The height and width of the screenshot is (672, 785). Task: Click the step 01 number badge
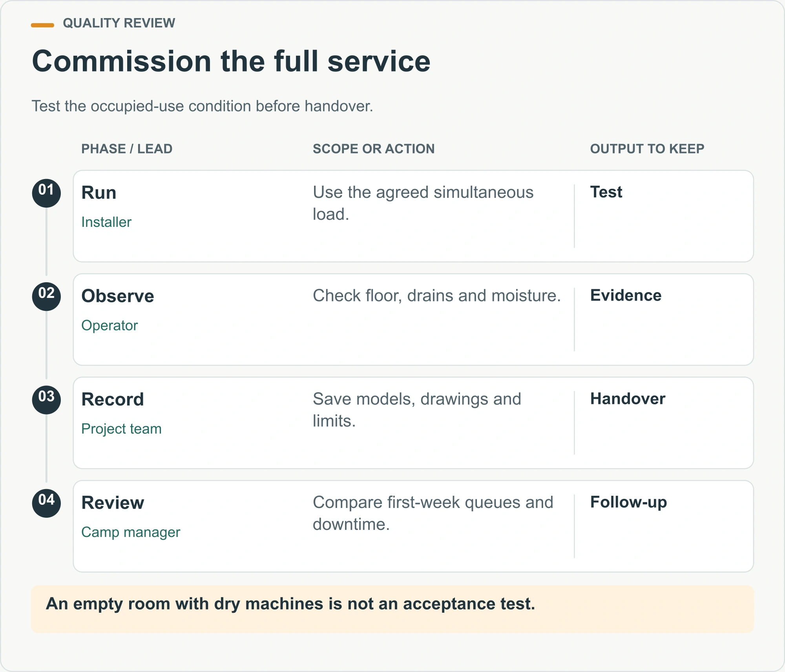click(x=46, y=193)
